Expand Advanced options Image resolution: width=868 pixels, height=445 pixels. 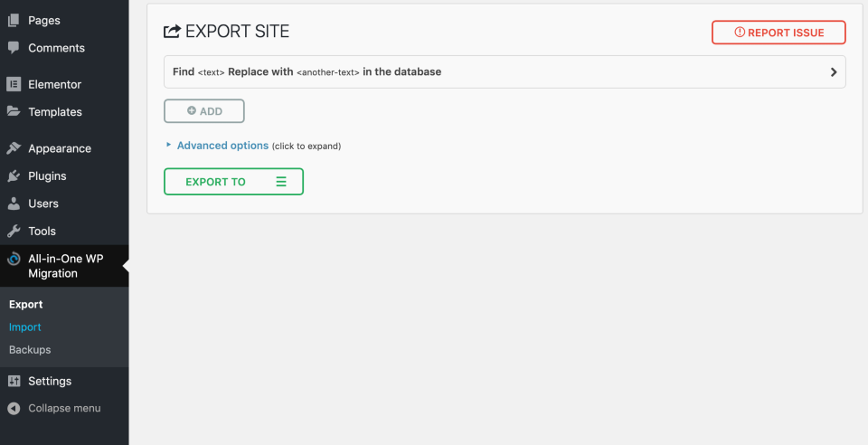tap(222, 146)
